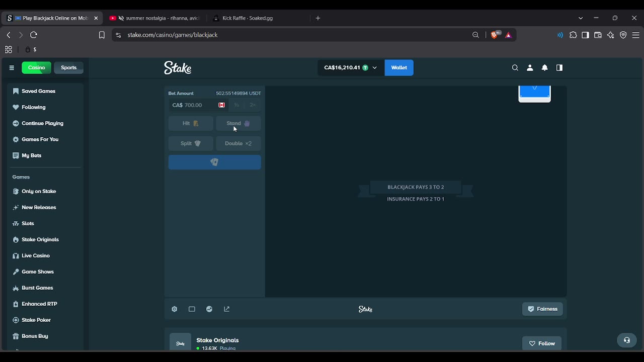
Task: Open Only on Stake in sidebar
Action: pos(45,191)
